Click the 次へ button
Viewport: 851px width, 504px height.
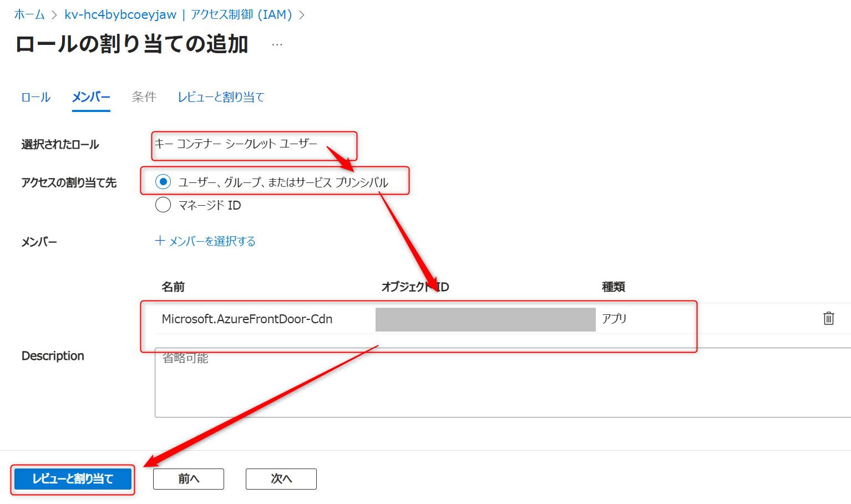click(281, 478)
